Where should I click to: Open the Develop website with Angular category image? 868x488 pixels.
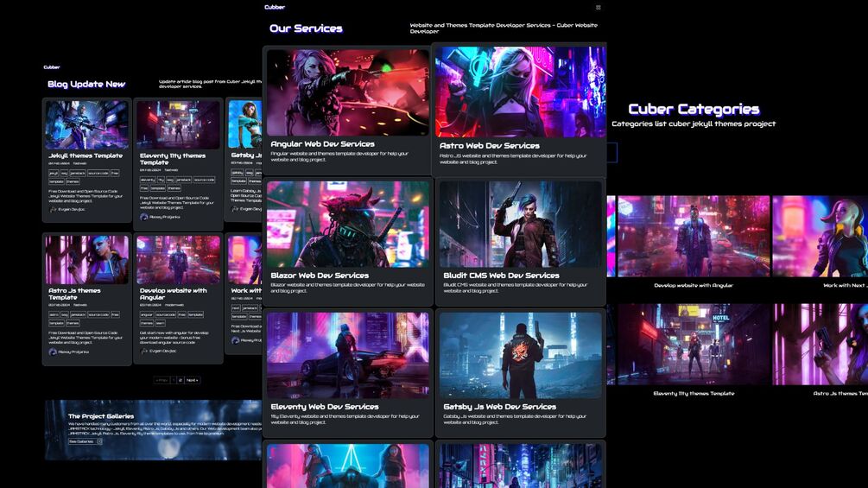(x=694, y=237)
